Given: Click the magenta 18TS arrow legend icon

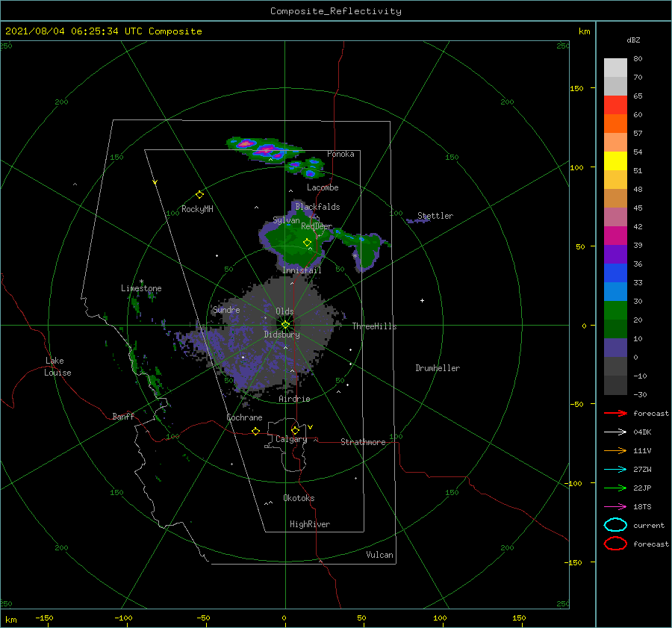Looking at the screenshot, I should (615, 507).
